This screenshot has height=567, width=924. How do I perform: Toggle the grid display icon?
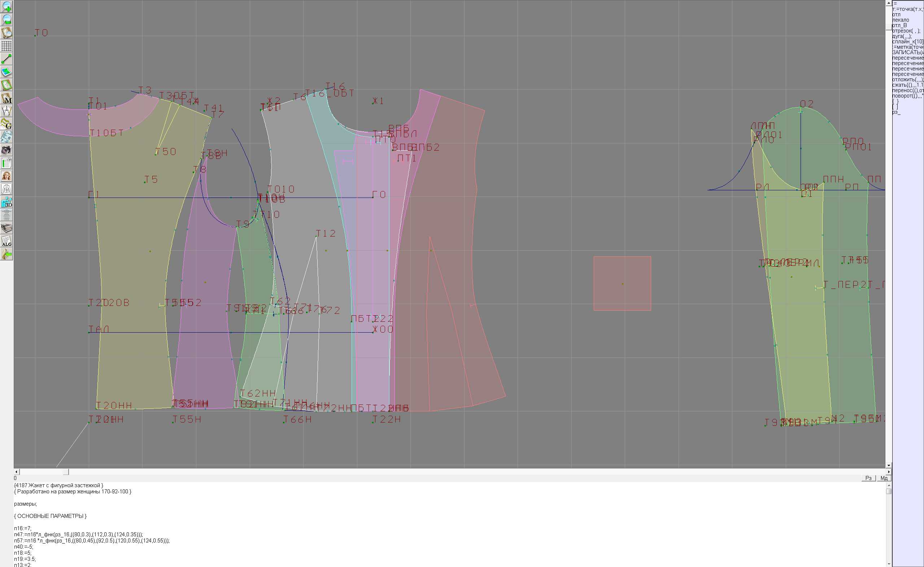(7, 46)
